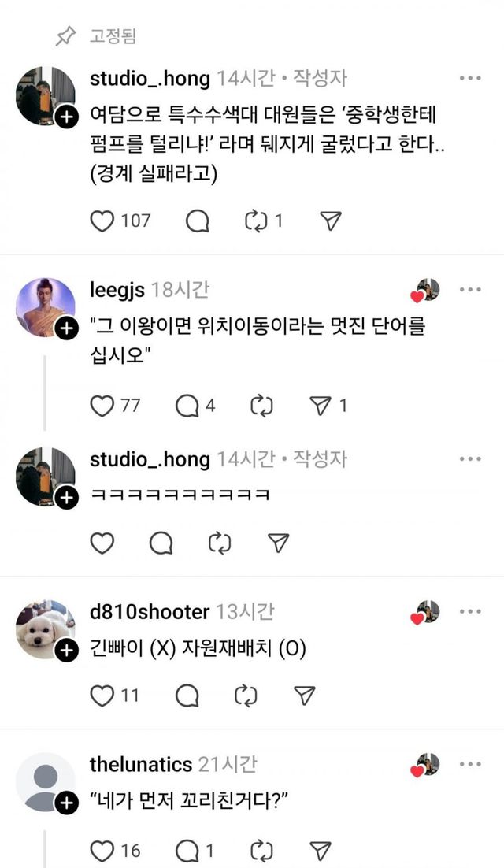Viewport: 504px width, 868px height.
Task: Reply to thelunatics' comment
Action: 187,850
